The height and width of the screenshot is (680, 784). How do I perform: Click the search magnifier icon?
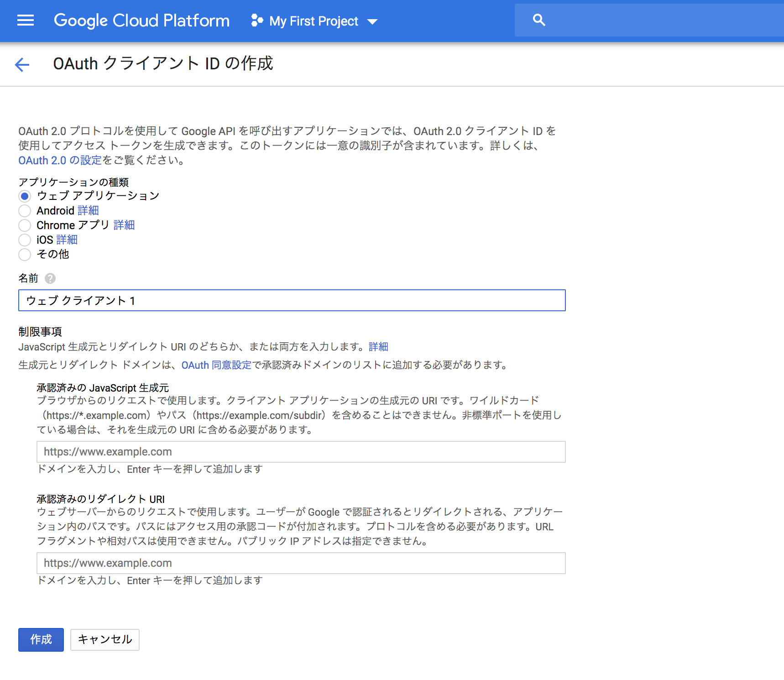point(538,20)
